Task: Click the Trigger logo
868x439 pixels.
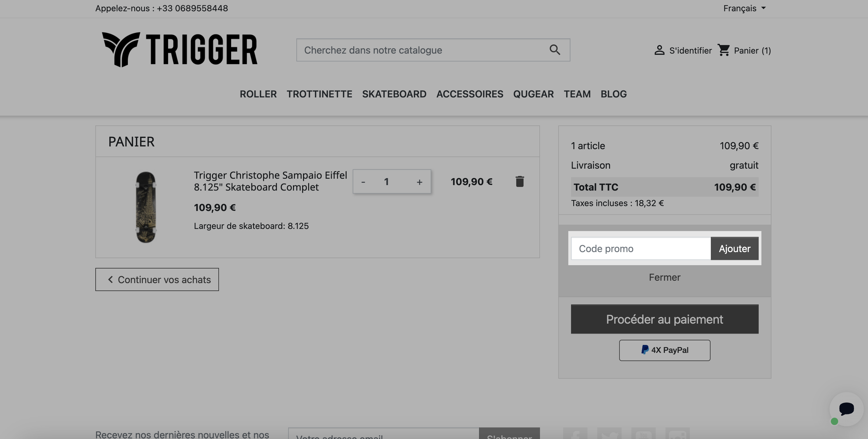Action: coord(180,50)
